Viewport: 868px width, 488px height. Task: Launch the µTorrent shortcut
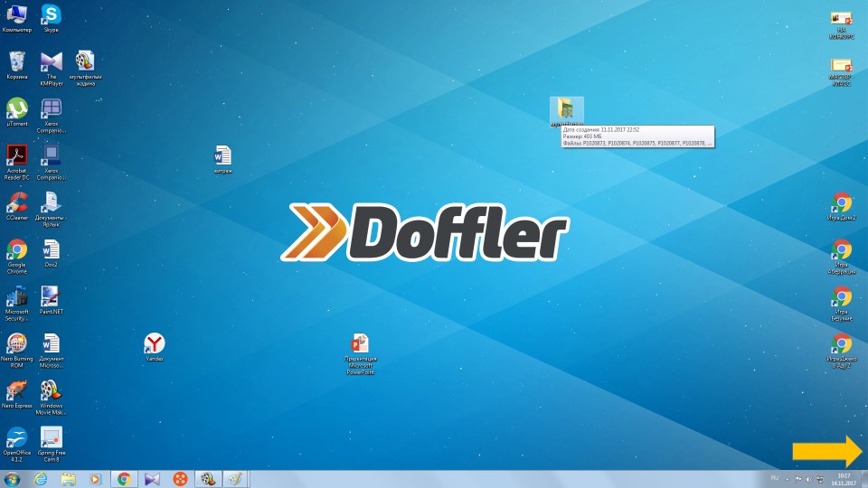pos(16,112)
